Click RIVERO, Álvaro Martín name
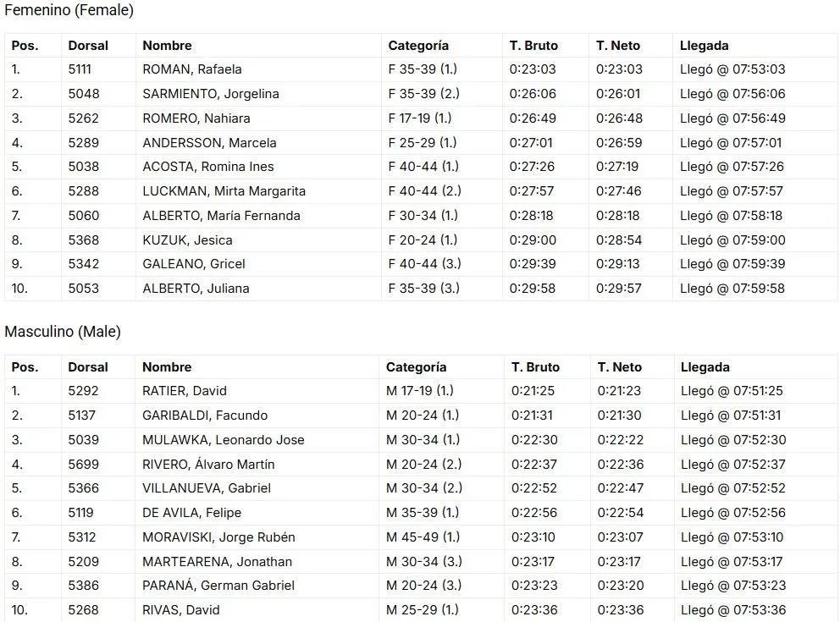 pyautogui.click(x=208, y=464)
